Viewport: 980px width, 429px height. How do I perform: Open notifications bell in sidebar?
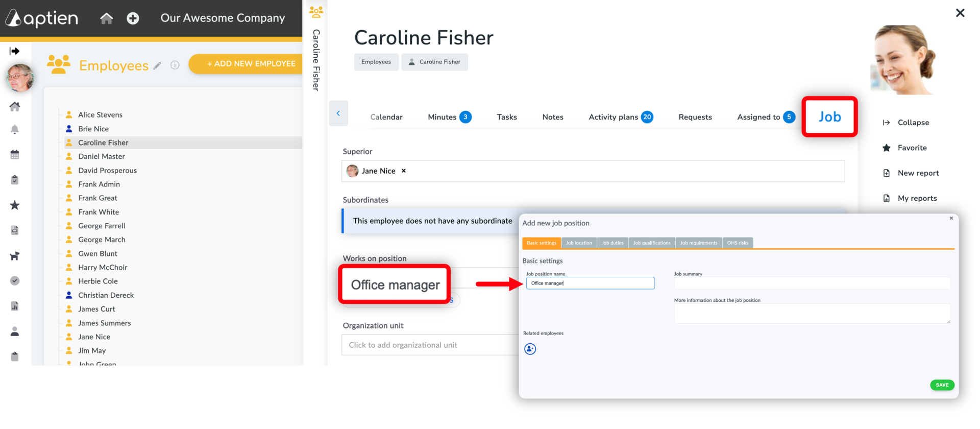pyautogui.click(x=15, y=130)
